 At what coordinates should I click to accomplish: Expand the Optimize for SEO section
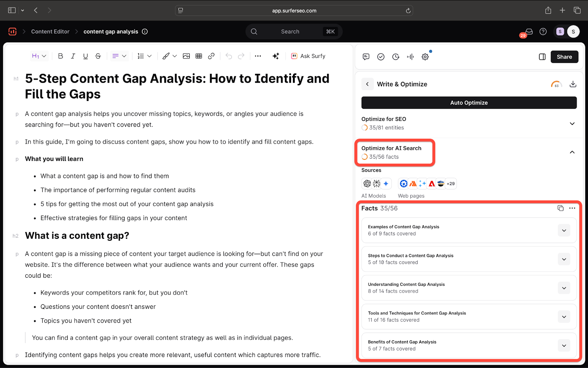click(572, 123)
